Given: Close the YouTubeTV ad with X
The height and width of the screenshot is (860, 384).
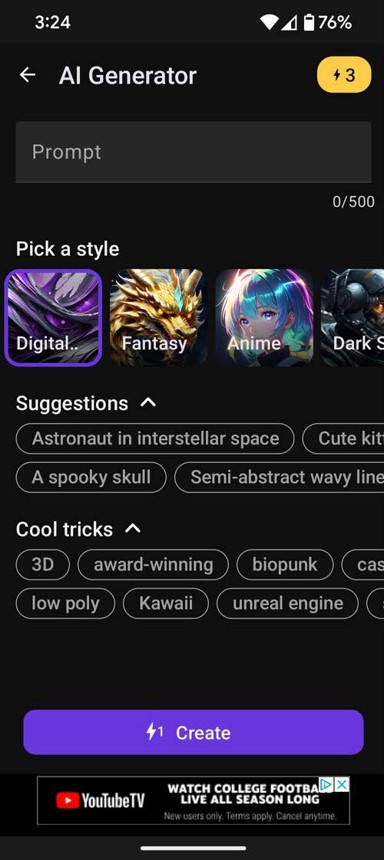Looking at the screenshot, I should pyautogui.click(x=341, y=784).
